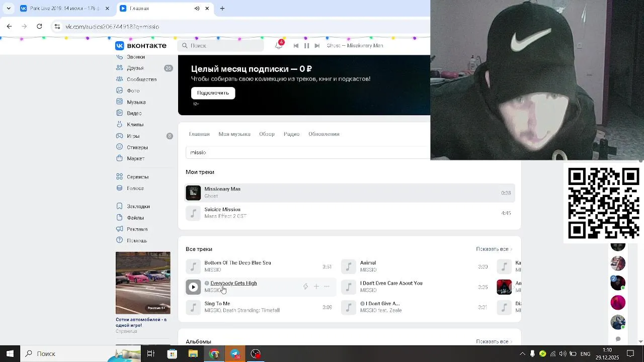This screenshot has width=644, height=362.
Task: Open Ghost artist link
Action: point(211,196)
